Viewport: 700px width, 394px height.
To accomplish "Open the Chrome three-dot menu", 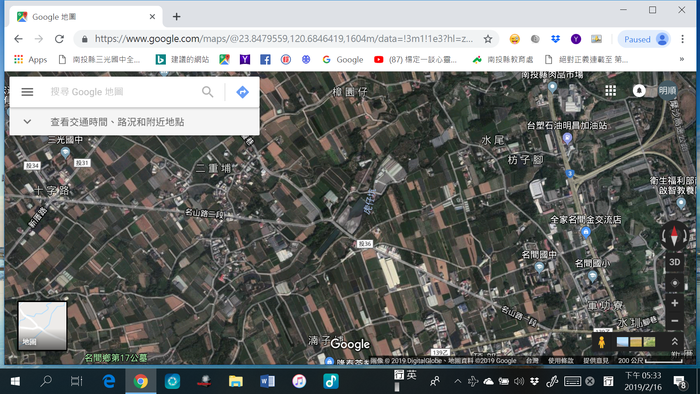I will tap(682, 39).
